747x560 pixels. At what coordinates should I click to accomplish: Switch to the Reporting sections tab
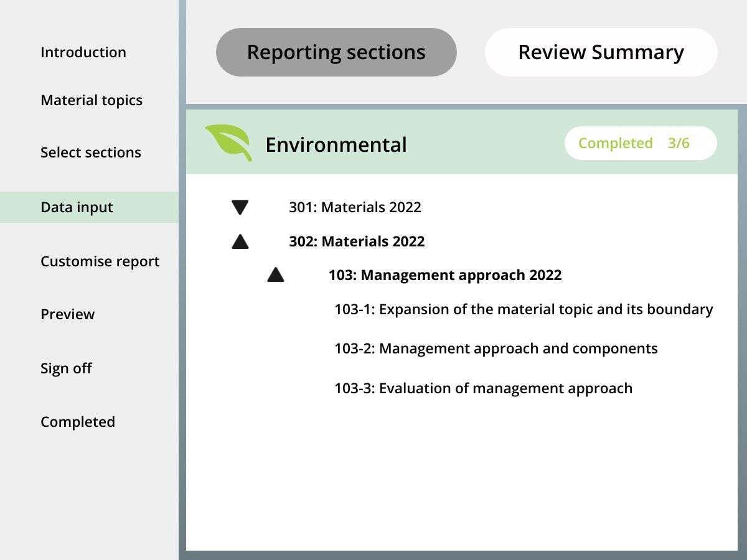pos(336,52)
